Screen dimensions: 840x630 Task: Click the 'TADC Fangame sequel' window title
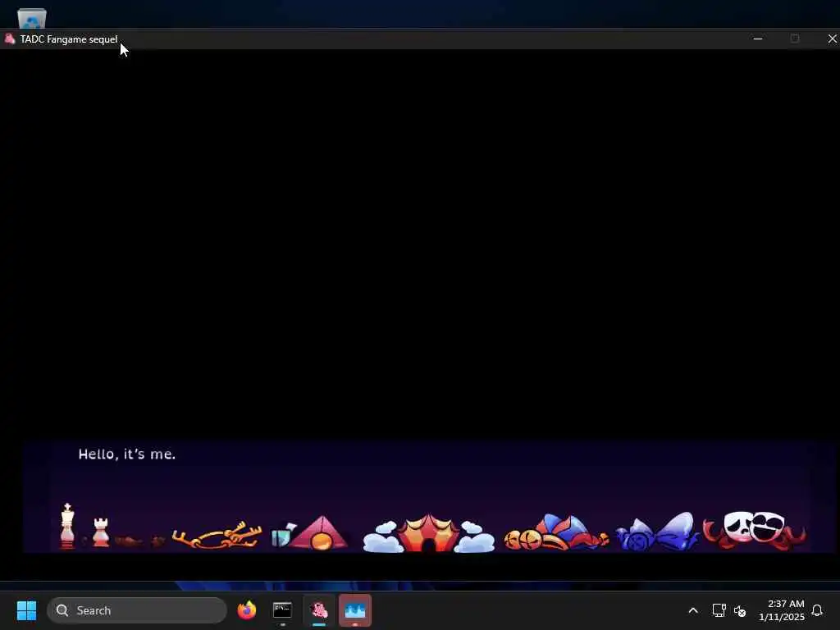[69, 39]
